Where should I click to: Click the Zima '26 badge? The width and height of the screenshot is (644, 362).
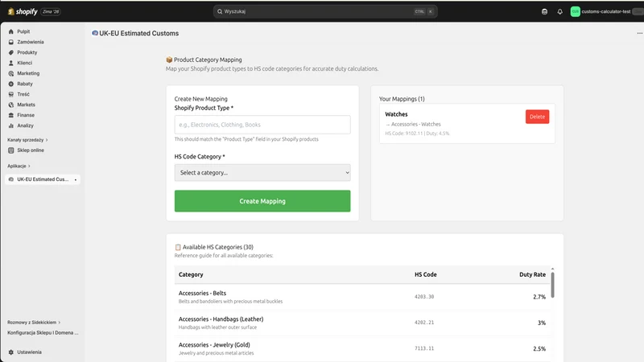pyautogui.click(x=51, y=11)
